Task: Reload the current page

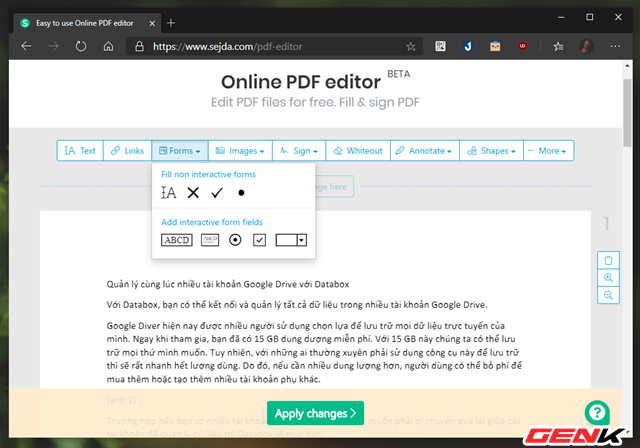Action: [81, 46]
